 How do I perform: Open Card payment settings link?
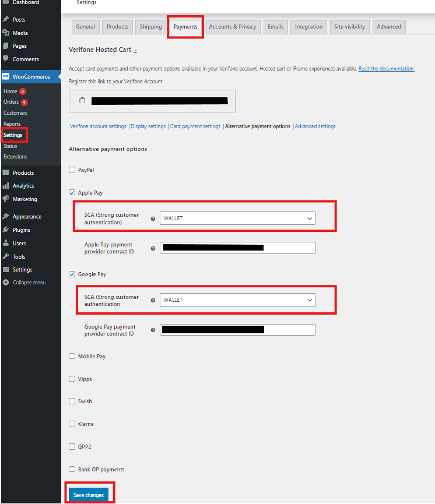pyautogui.click(x=195, y=126)
